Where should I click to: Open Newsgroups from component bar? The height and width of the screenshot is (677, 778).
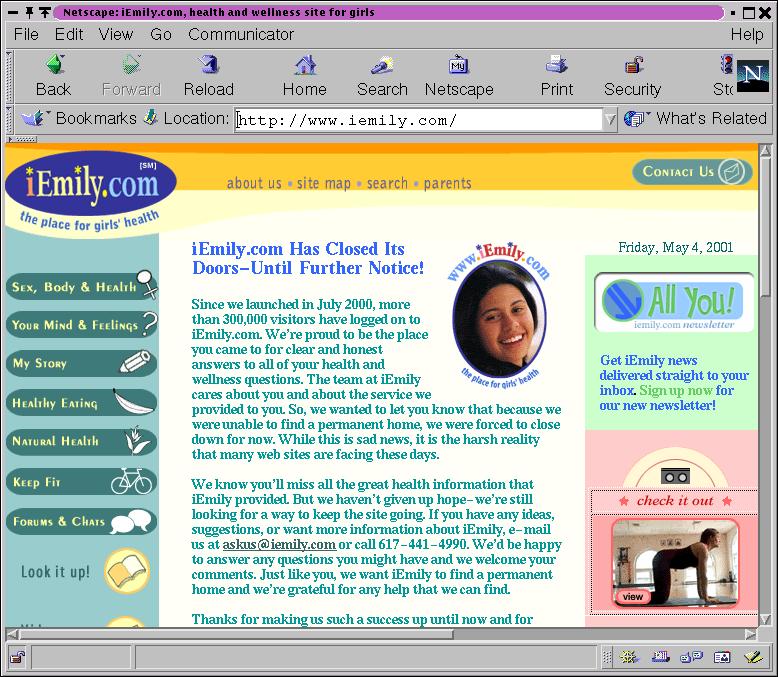pyautogui.click(x=691, y=658)
